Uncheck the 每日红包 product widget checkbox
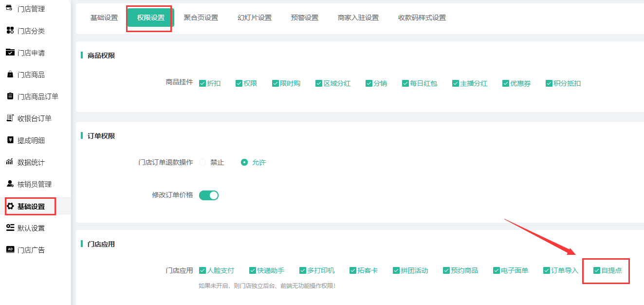This screenshot has width=644, height=305. (405, 83)
